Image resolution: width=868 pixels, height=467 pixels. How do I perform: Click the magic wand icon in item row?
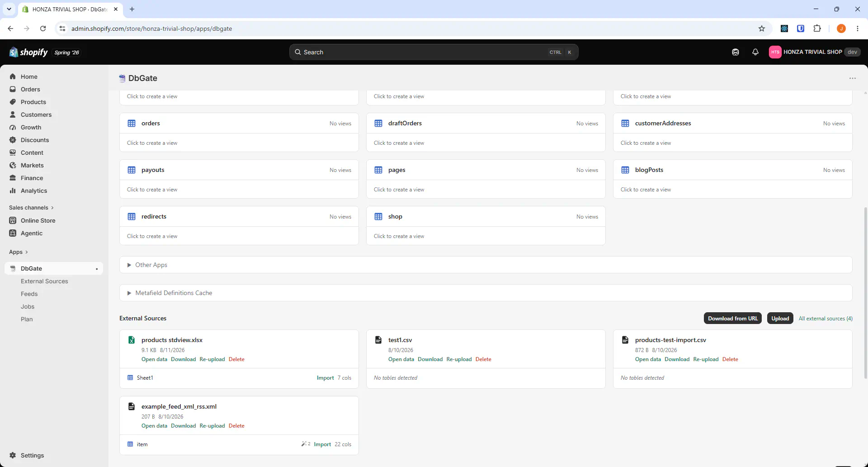[304, 444]
